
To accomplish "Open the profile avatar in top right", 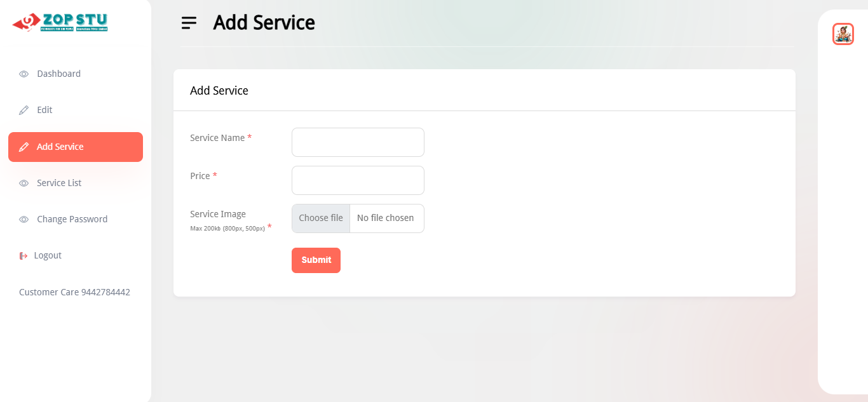I will click(843, 34).
